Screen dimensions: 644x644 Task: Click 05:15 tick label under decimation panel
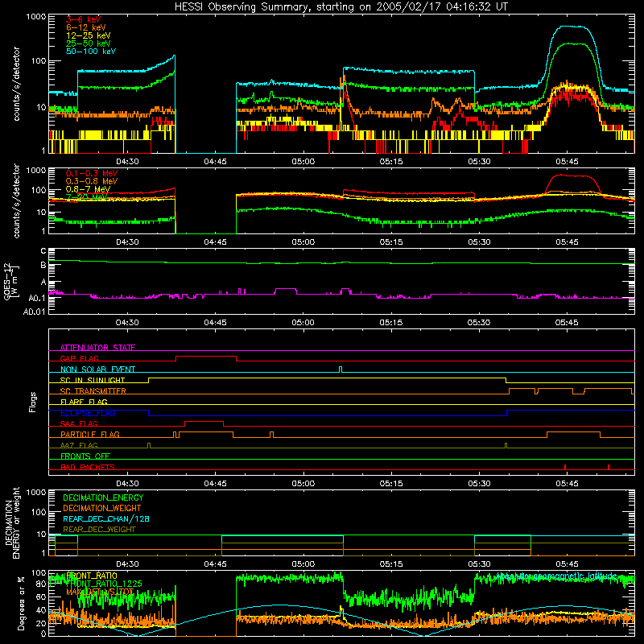(391, 564)
